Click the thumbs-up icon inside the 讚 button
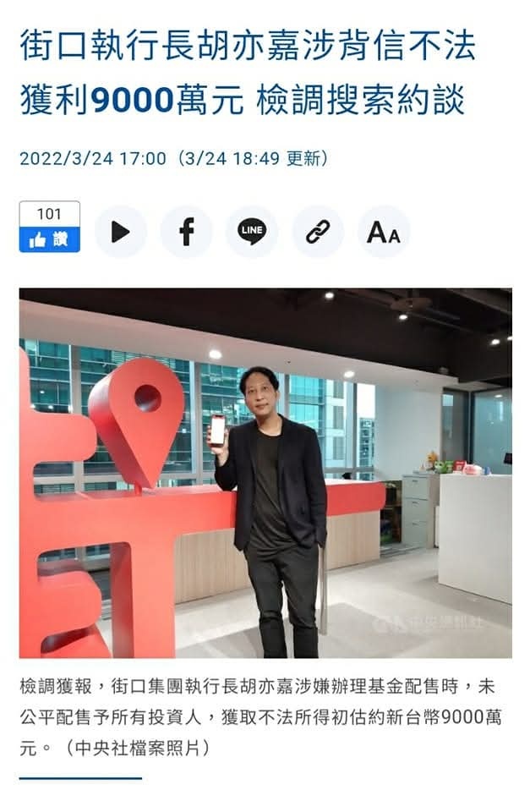This screenshot has width=530, height=812. [x=38, y=239]
